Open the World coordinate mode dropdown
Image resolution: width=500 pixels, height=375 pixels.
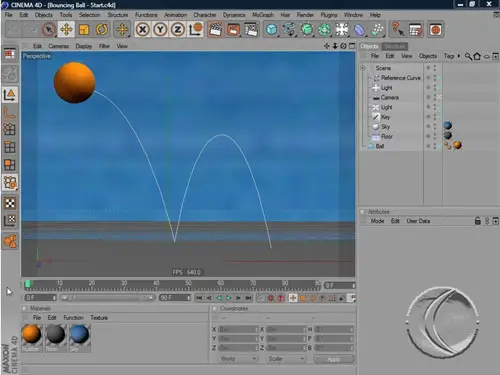pos(238,359)
